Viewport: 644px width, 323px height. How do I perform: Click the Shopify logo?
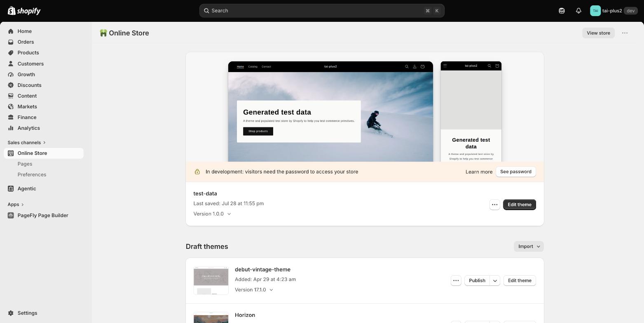pyautogui.click(x=24, y=11)
